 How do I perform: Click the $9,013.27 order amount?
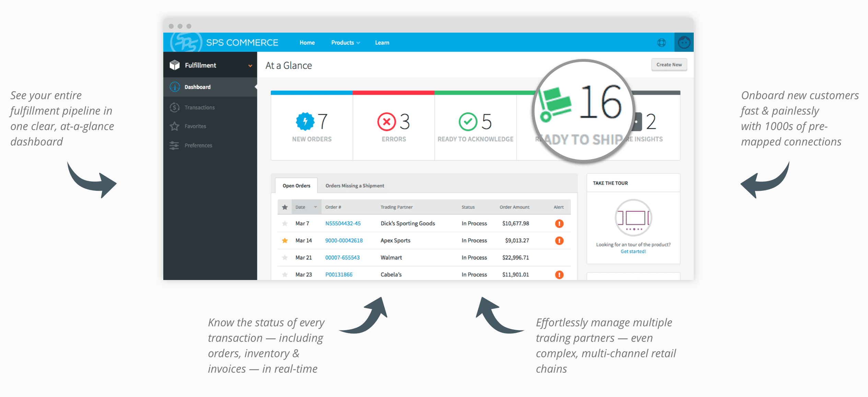[x=517, y=241]
